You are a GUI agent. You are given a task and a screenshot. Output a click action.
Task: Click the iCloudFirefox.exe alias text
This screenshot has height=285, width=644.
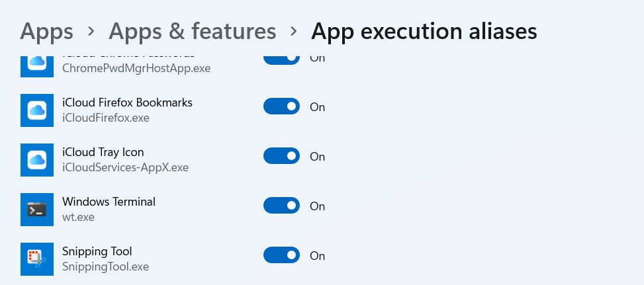[105, 118]
